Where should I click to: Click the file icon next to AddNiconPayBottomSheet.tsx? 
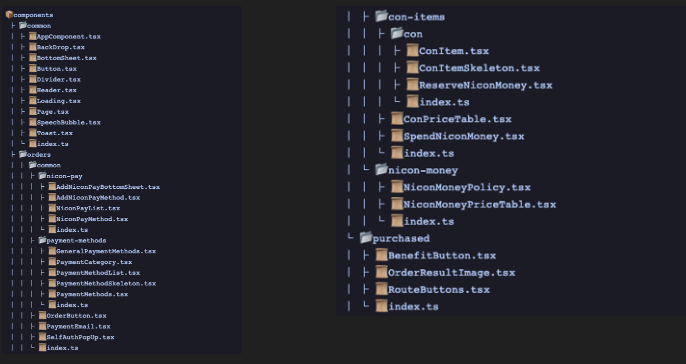52,187
